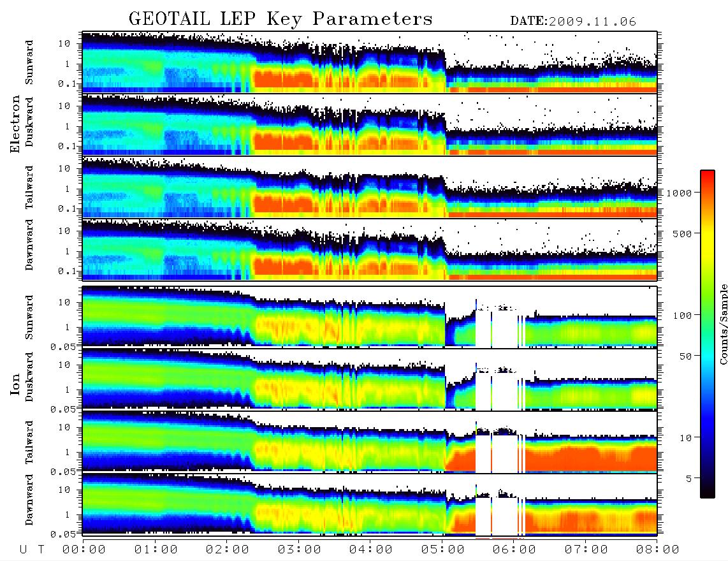
Task: Select the Ion Sunward panel label
Action: (x=29, y=317)
